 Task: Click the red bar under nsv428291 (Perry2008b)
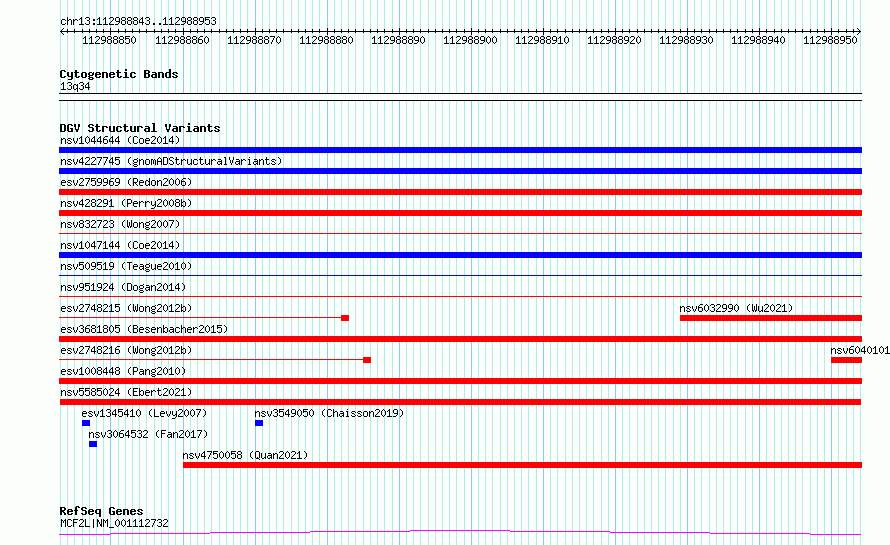[460, 213]
